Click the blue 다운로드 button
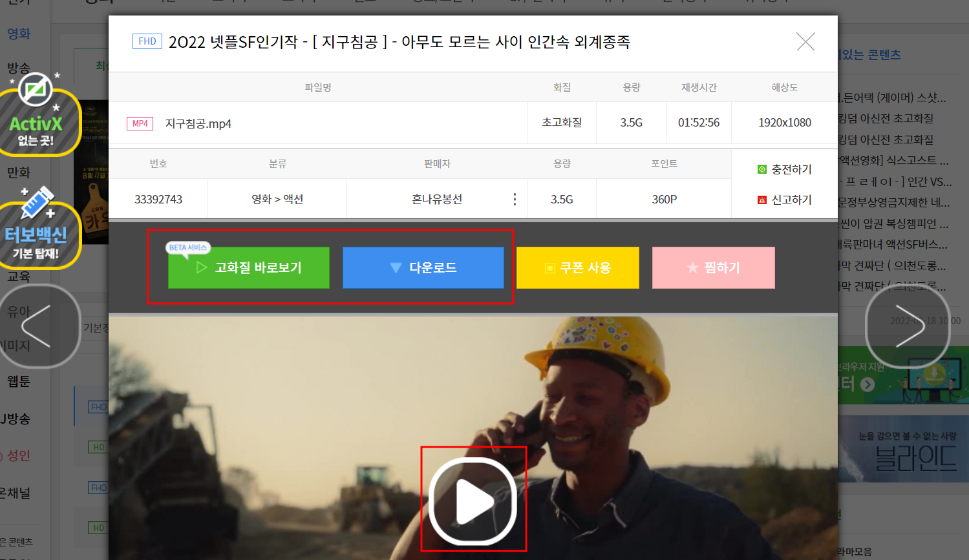969x560 pixels. tap(423, 267)
